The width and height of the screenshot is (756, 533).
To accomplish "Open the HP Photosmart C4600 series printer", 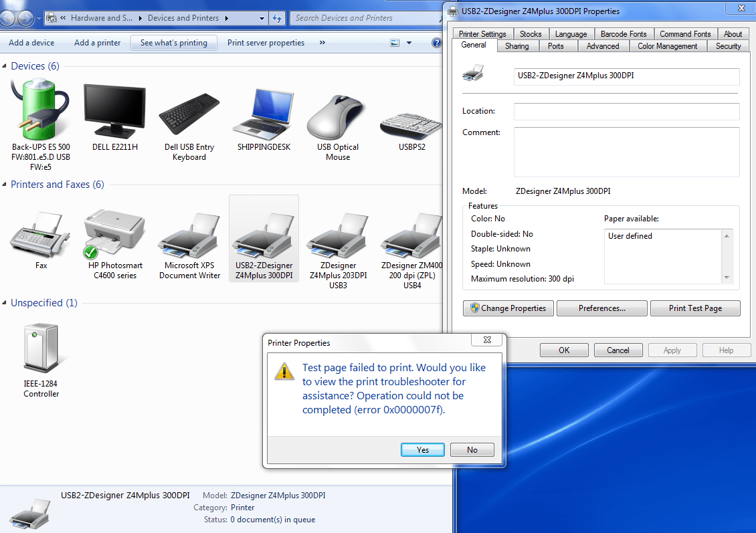I will coord(114,234).
